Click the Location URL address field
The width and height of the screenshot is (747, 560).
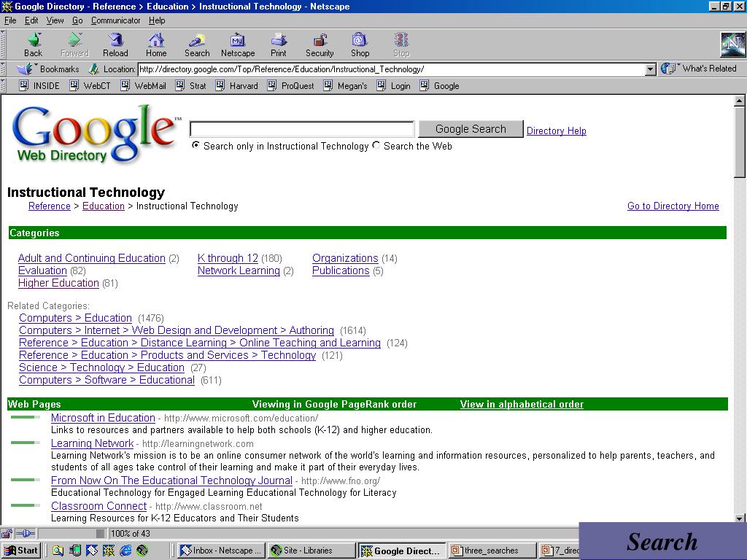pos(391,69)
